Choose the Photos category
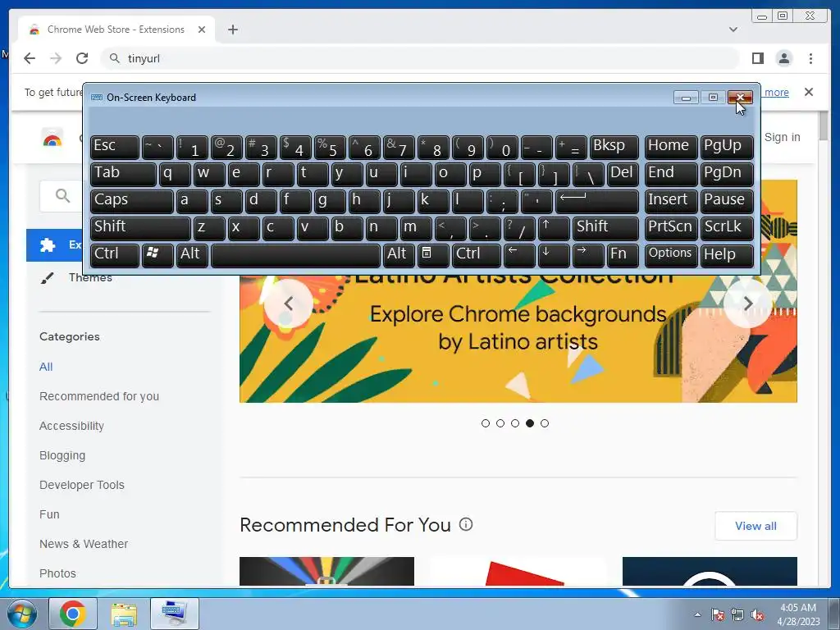 [57, 573]
